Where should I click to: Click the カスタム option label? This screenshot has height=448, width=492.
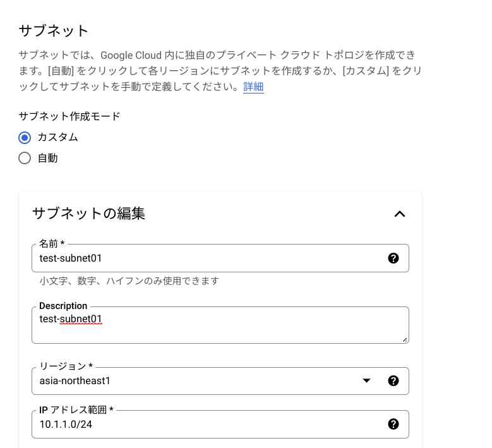point(57,137)
